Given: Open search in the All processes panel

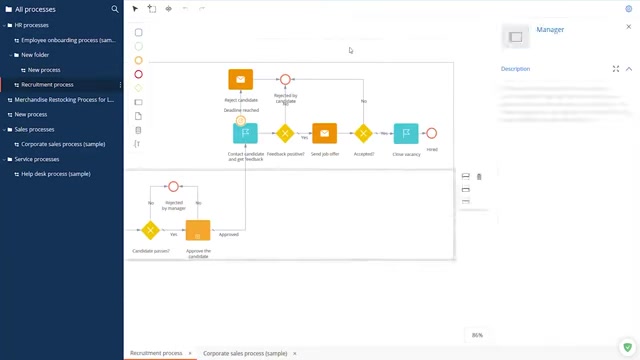Looking at the screenshot, I should click(x=115, y=9).
